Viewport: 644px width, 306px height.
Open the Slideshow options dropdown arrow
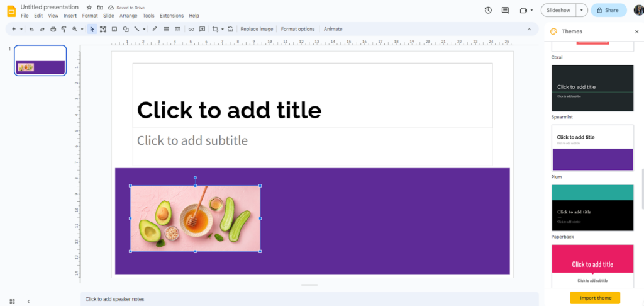click(582, 10)
